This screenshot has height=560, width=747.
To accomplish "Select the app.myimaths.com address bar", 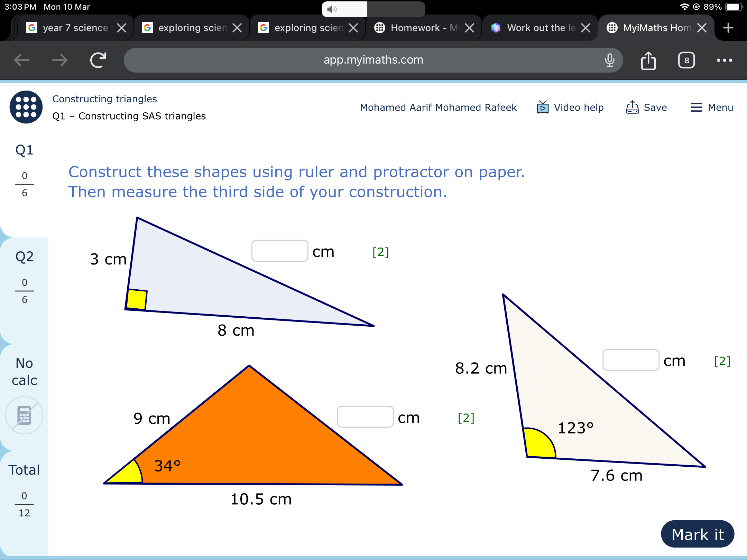I will [373, 60].
